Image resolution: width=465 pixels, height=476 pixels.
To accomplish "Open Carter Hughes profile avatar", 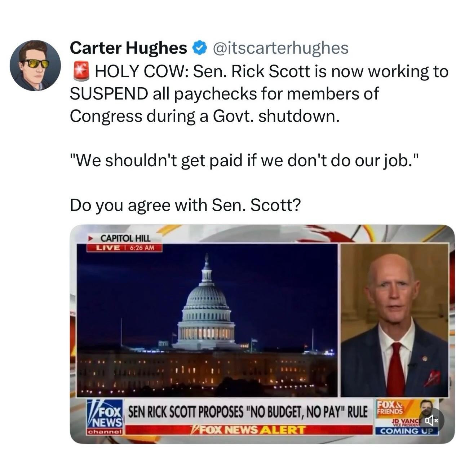I will (35, 65).
